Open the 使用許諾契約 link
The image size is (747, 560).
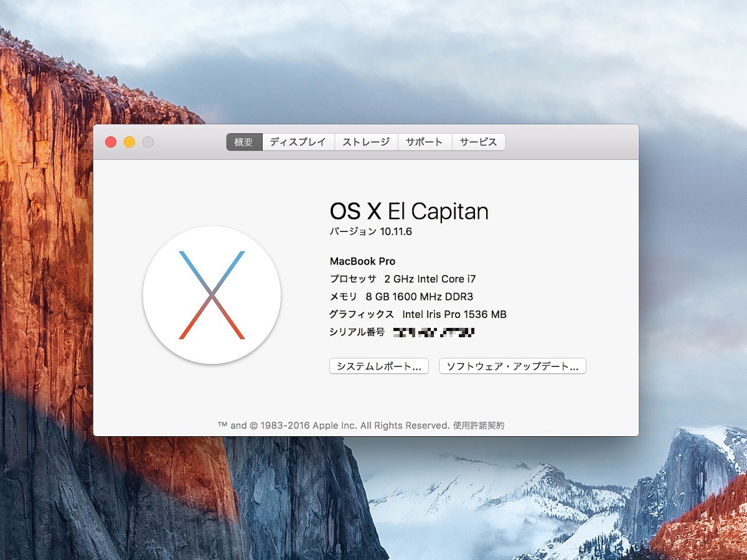[x=479, y=426]
